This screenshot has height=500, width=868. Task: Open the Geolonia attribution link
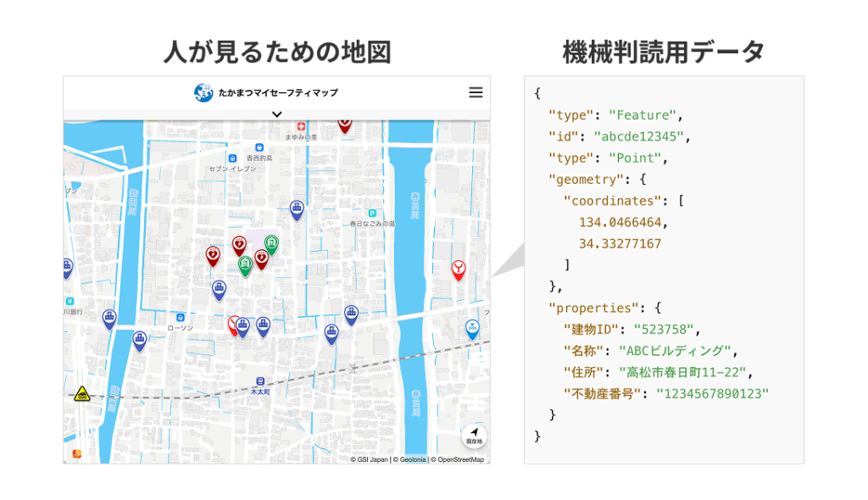pyautogui.click(x=409, y=459)
